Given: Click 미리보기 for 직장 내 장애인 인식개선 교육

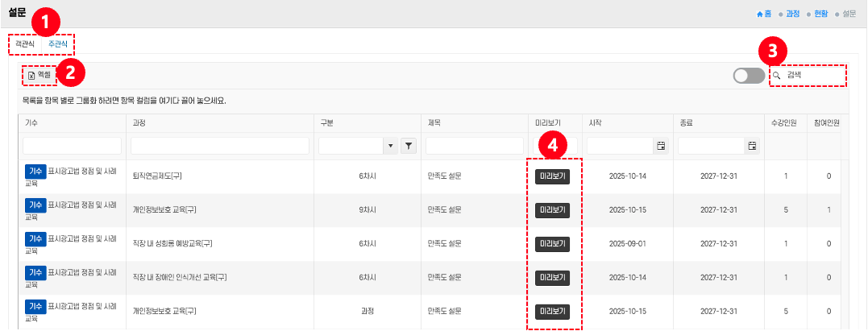Looking at the screenshot, I should [552, 278].
